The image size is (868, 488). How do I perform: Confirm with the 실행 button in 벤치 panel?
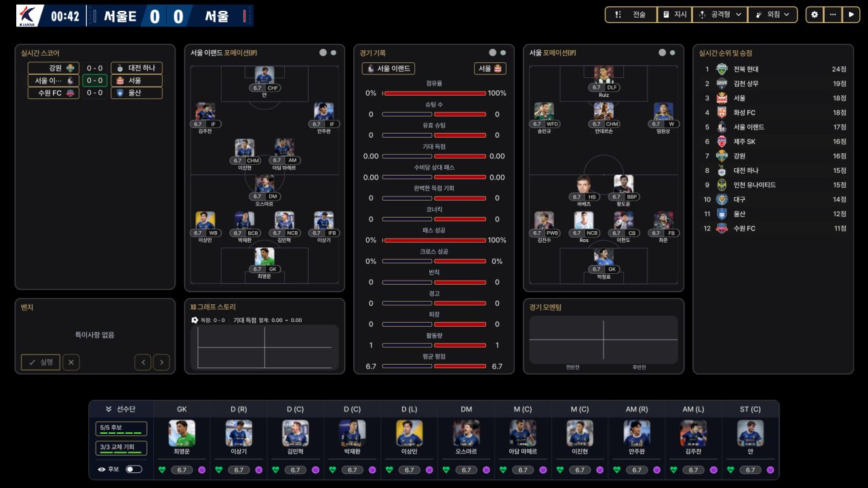click(41, 362)
